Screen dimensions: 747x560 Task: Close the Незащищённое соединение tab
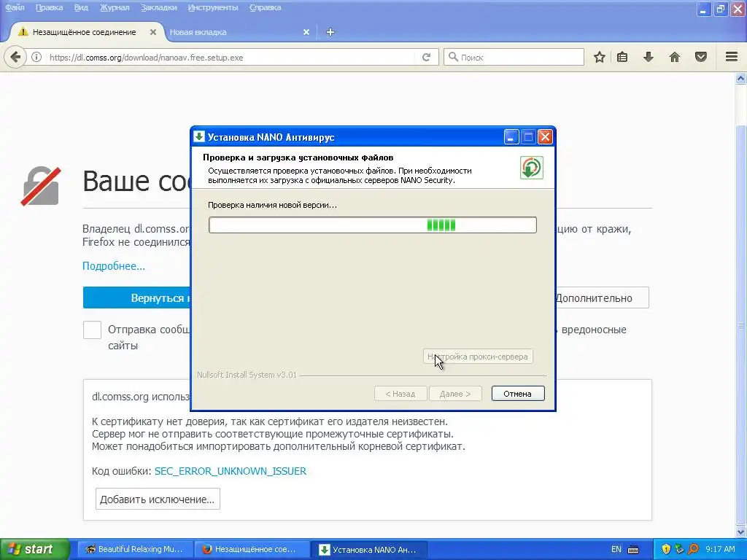153,32
